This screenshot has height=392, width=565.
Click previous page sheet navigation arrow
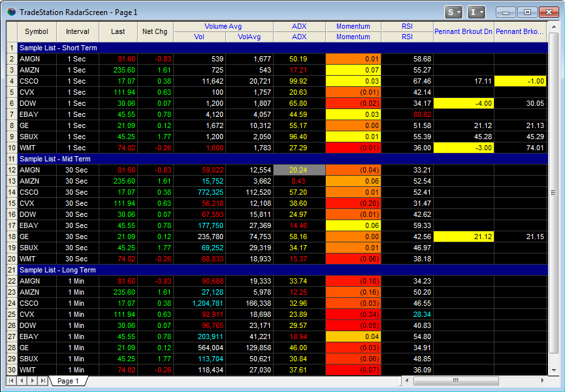tap(22, 380)
